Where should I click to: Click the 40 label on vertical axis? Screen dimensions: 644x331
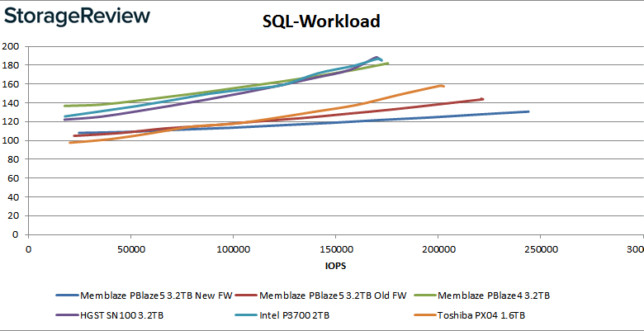coord(13,196)
